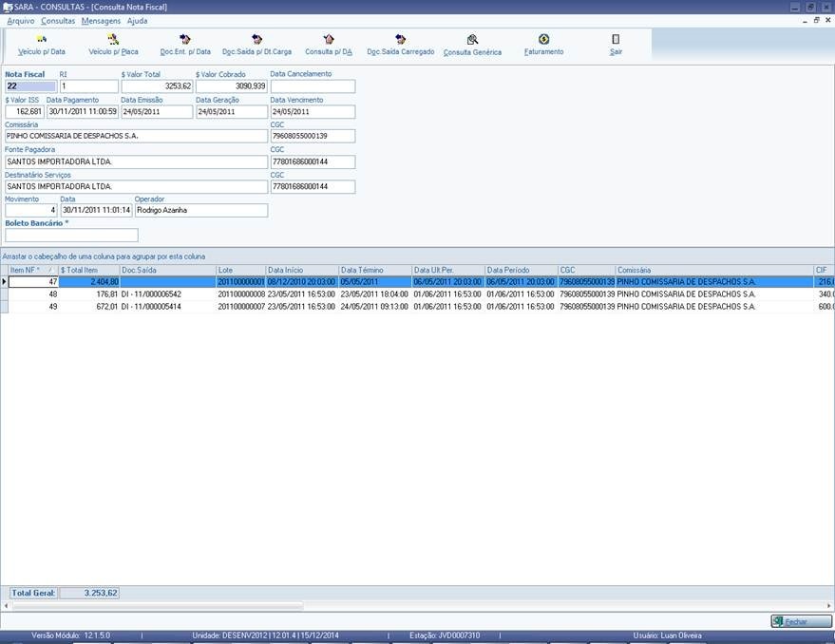Image resolution: width=835 pixels, height=644 pixels.
Task: Click the Usuário: Luan Oliveira status entry
Action: pos(667,635)
